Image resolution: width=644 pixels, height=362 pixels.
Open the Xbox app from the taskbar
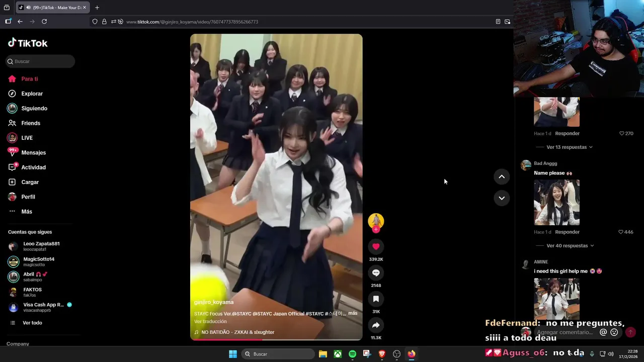338,354
